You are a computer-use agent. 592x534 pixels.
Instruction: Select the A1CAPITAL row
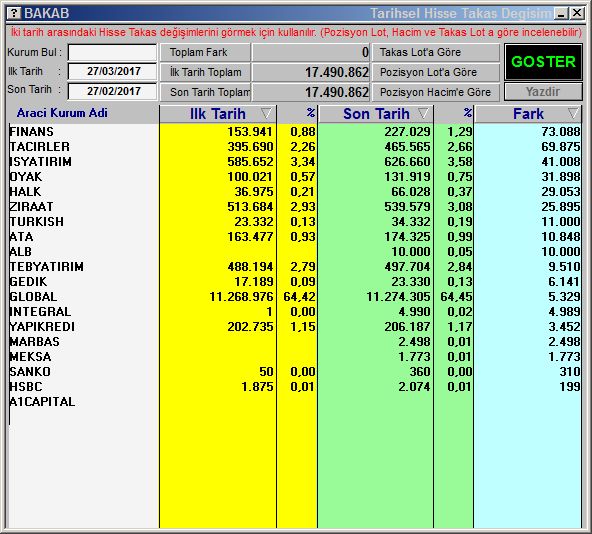pos(295,401)
